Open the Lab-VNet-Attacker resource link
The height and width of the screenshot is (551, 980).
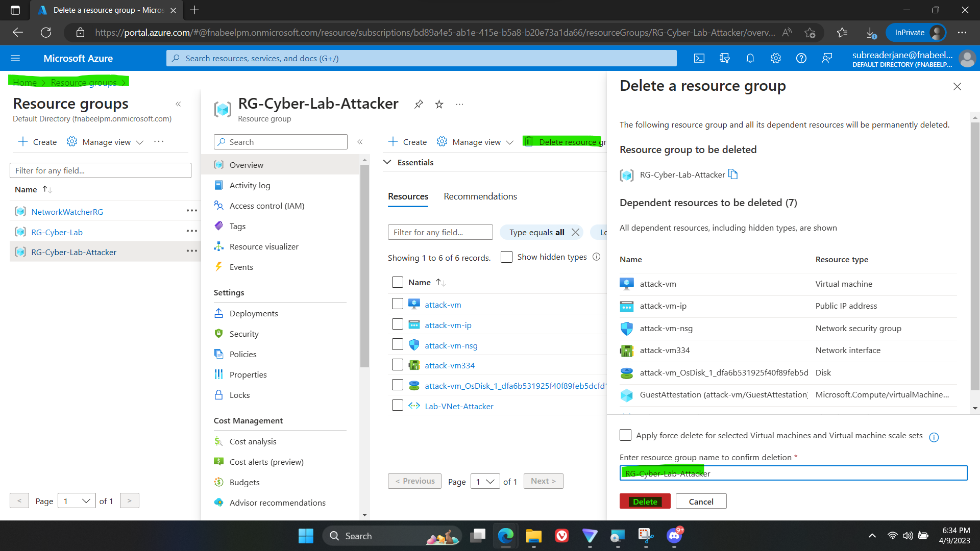click(x=459, y=406)
